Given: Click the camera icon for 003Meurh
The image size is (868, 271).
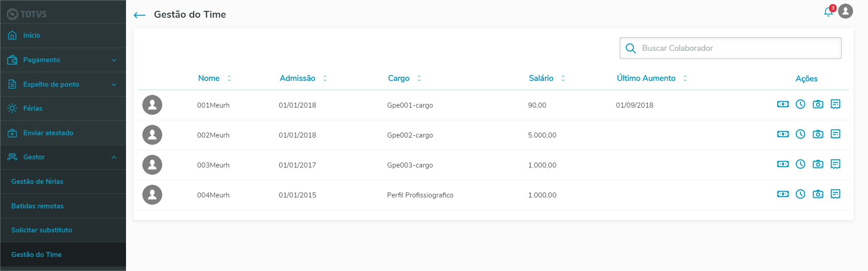Looking at the screenshot, I should click(x=818, y=164).
